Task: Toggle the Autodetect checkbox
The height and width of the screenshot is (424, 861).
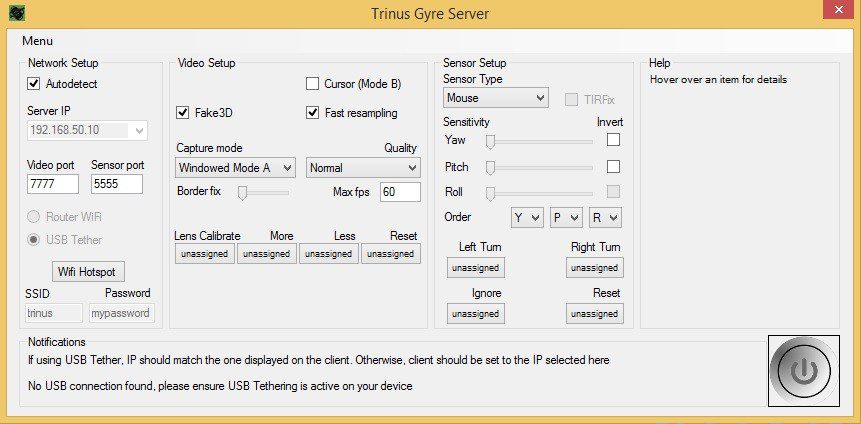Action: pyautogui.click(x=33, y=84)
